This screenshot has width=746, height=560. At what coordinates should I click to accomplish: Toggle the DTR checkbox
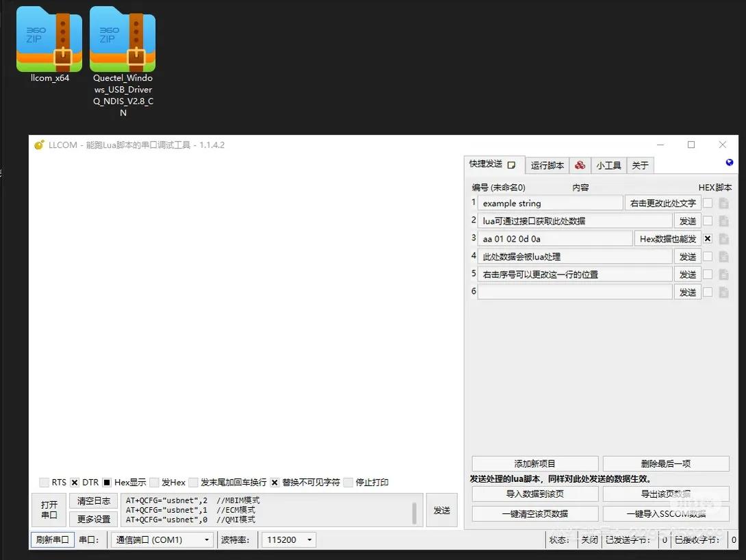click(x=75, y=483)
